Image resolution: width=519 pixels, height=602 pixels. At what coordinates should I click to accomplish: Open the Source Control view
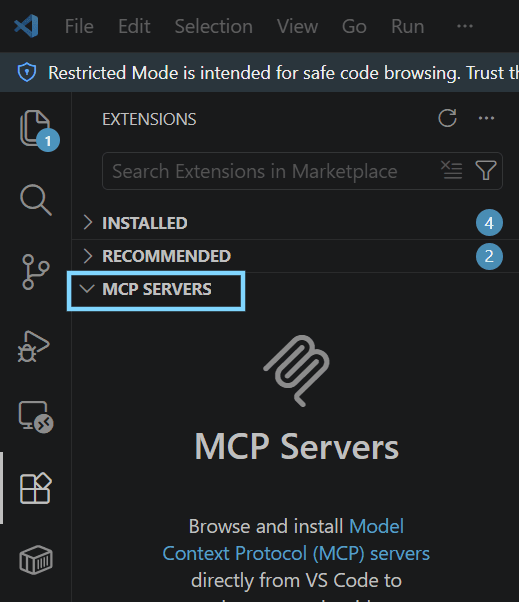point(36,272)
